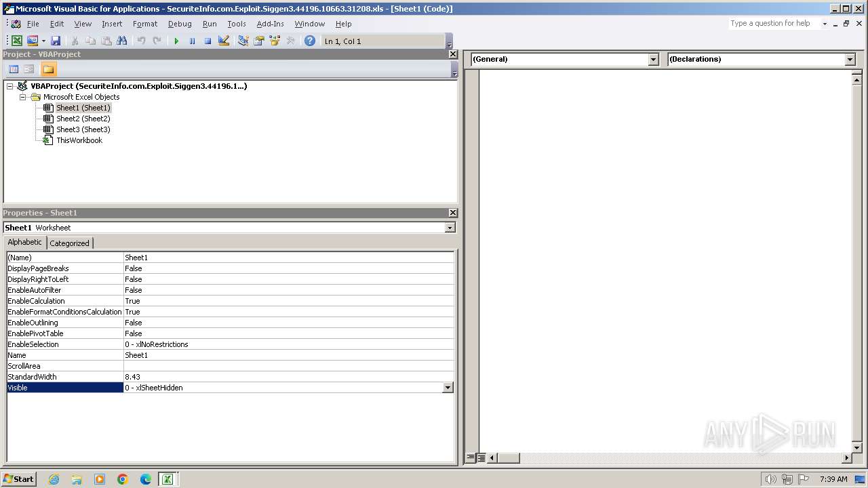Click the ScrollArea property value field
The width and height of the screenshot is (868, 488).
(x=289, y=366)
